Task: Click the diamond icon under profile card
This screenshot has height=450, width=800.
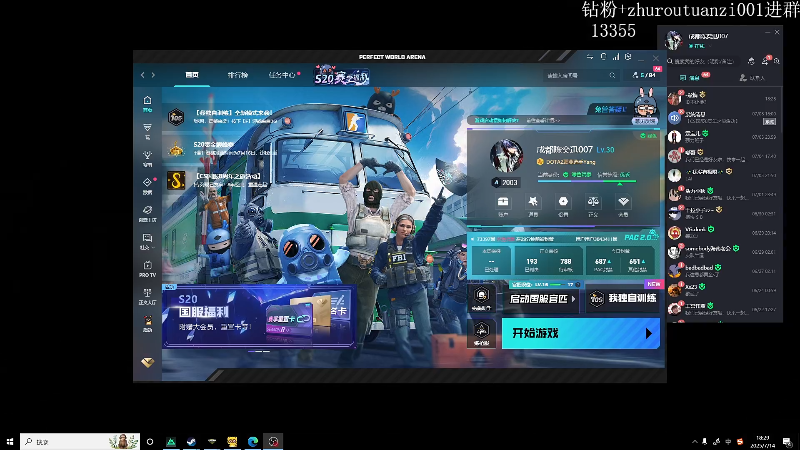Action: click(623, 202)
